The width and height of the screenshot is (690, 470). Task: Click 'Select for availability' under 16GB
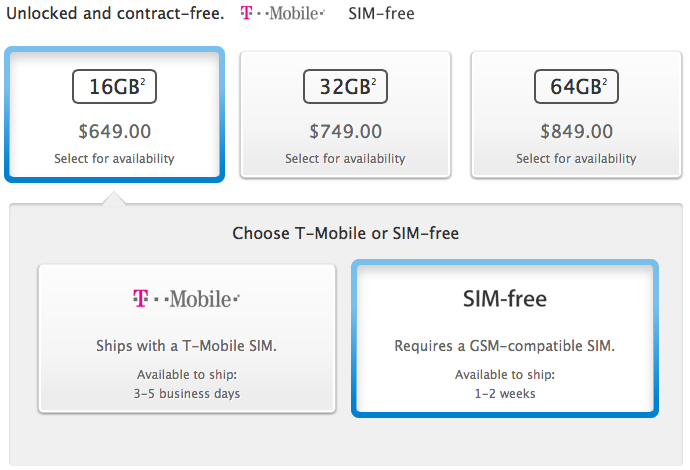115,159
